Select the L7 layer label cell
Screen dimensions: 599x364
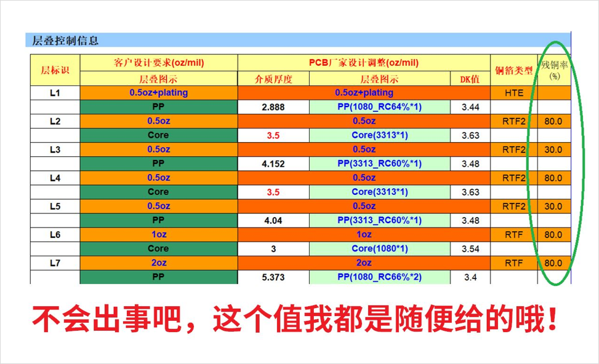tap(55, 263)
